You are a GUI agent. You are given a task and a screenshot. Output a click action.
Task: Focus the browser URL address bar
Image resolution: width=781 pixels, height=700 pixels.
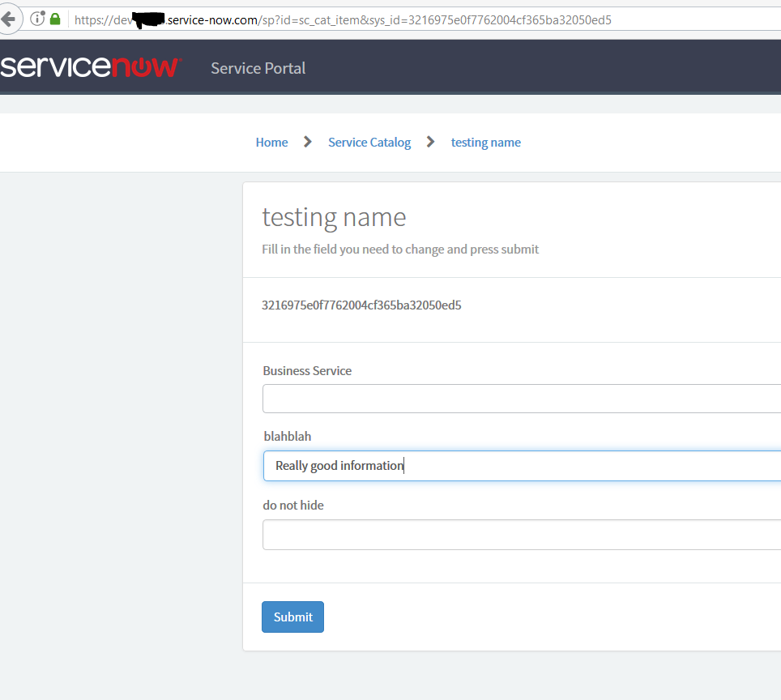click(405, 19)
